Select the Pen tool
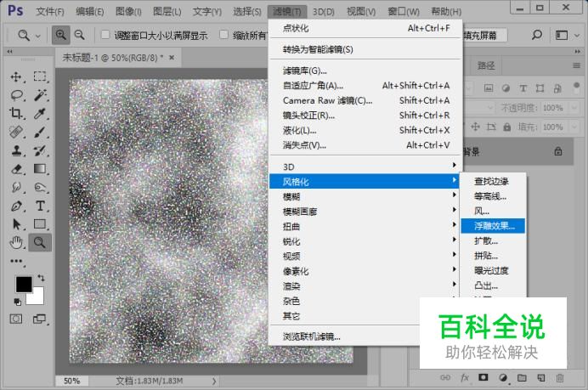588x390 pixels. click(16, 206)
